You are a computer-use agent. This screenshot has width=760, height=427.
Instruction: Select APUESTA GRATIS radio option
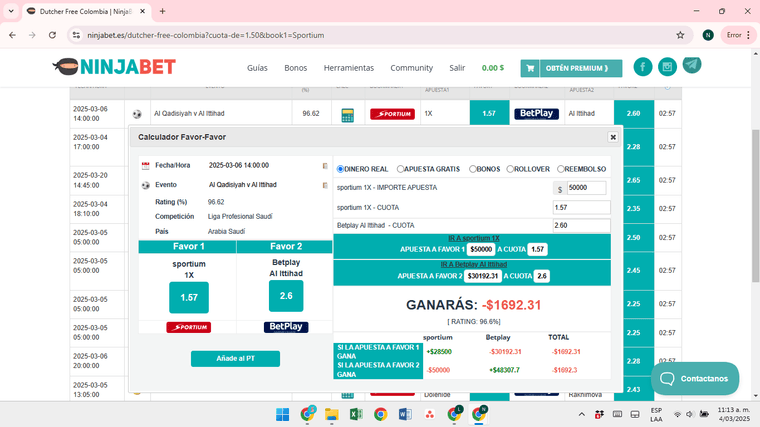(400, 169)
